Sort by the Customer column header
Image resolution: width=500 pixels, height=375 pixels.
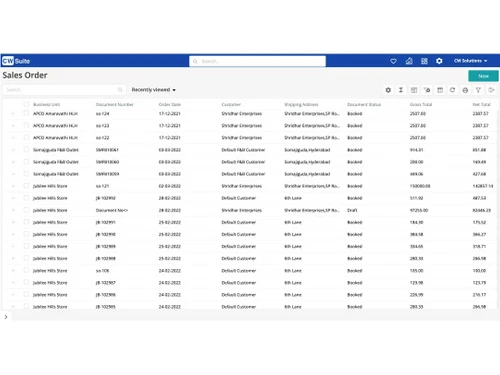(231, 105)
